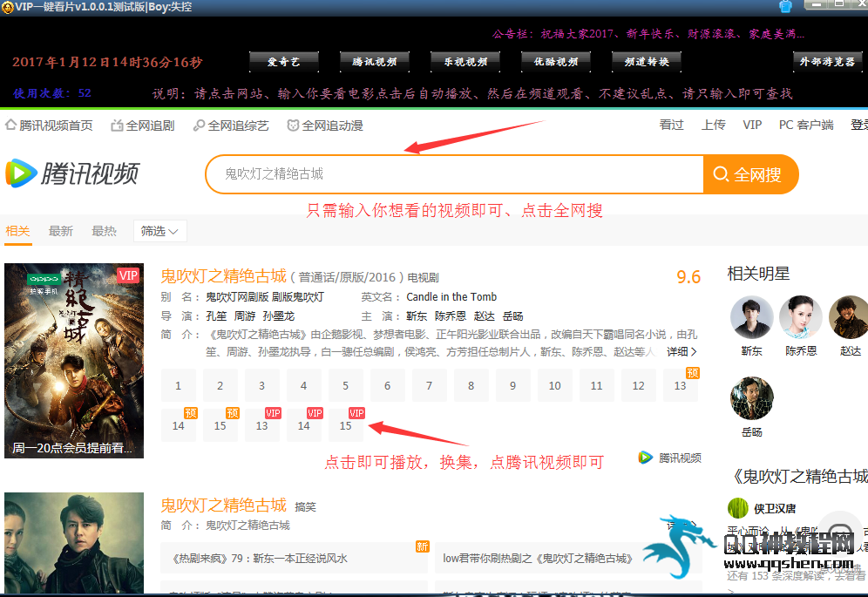Play VIP episode 15
868x597 pixels.
345,426
